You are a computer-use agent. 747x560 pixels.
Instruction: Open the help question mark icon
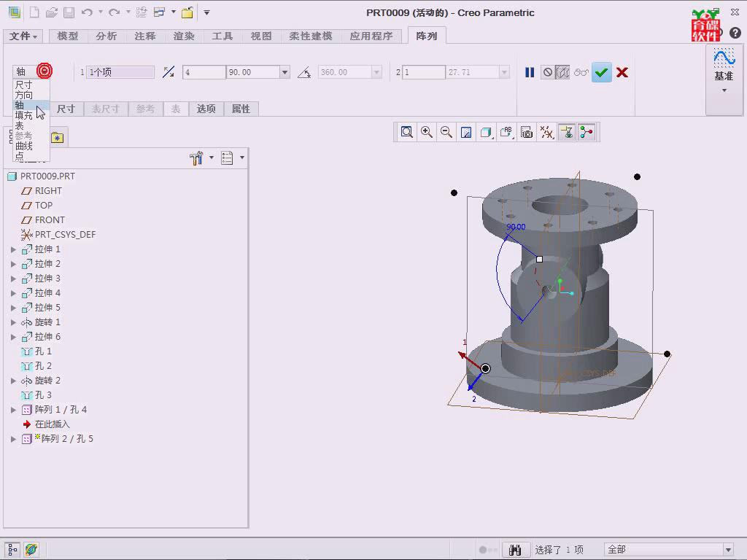(735, 33)
